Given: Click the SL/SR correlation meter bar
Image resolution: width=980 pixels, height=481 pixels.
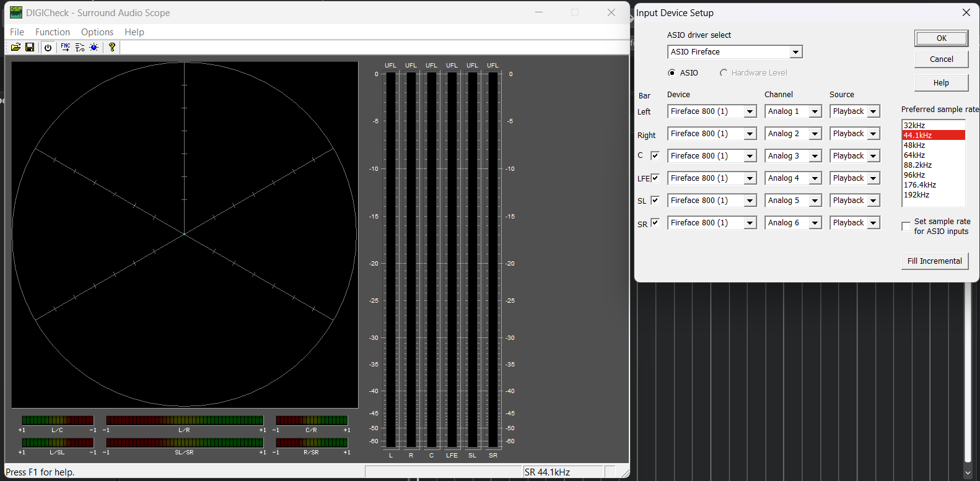Looking at the screenshot, I should [x=185, y=443].
